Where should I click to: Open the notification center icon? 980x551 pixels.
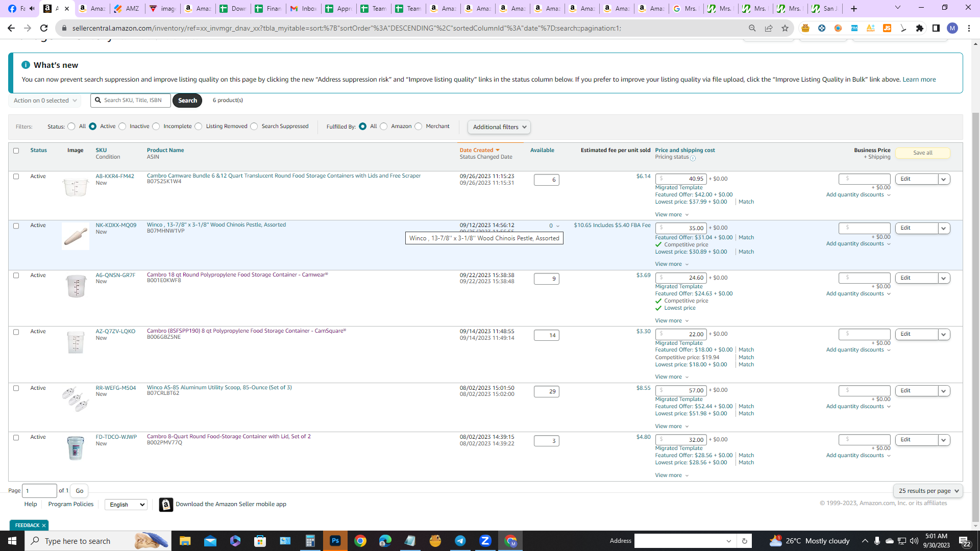coord(964,541)
